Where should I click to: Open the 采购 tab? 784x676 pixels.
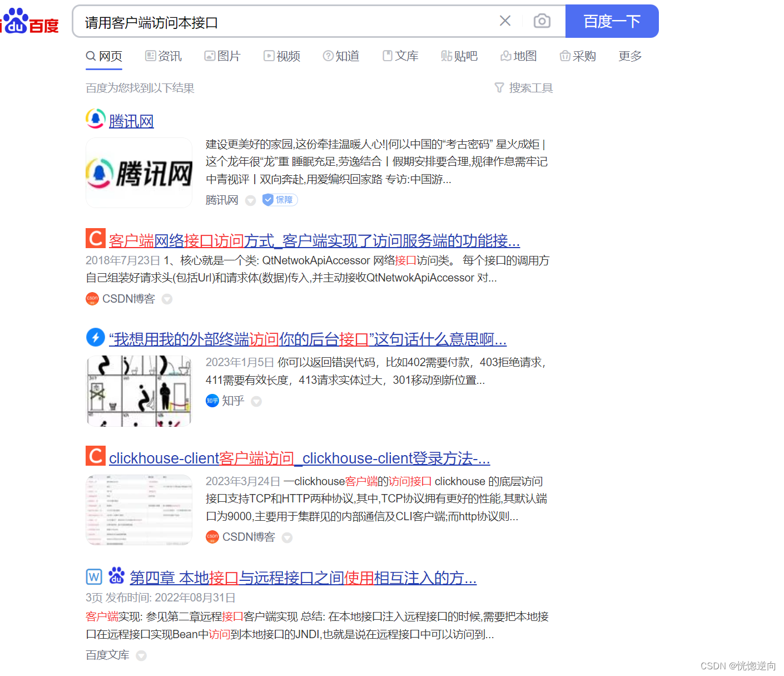(578, 56)
